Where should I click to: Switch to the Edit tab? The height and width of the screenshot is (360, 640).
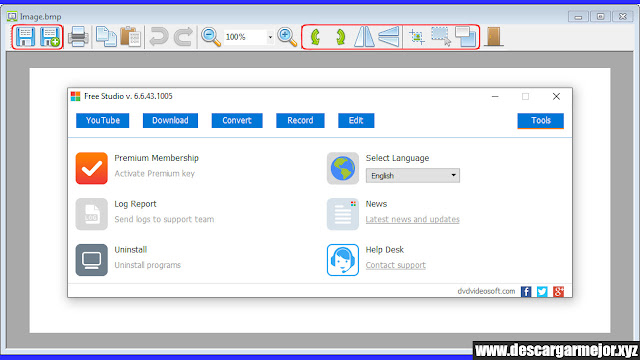point(356,120)
